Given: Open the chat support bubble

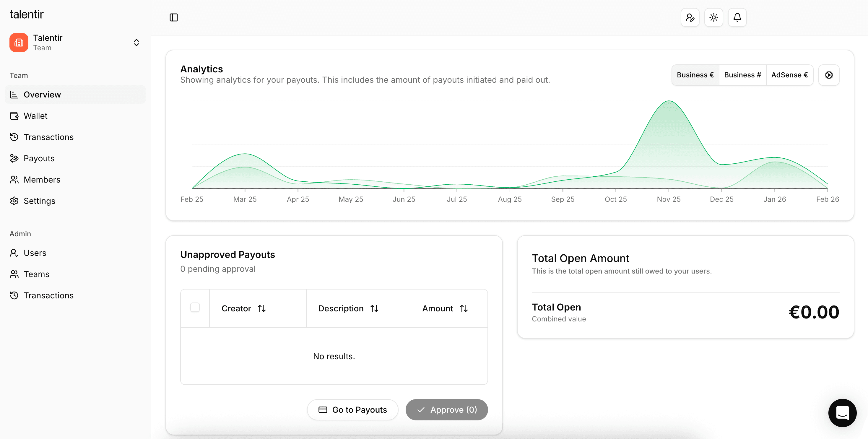Looking at the screenshot, I should (x=842, y=413).
